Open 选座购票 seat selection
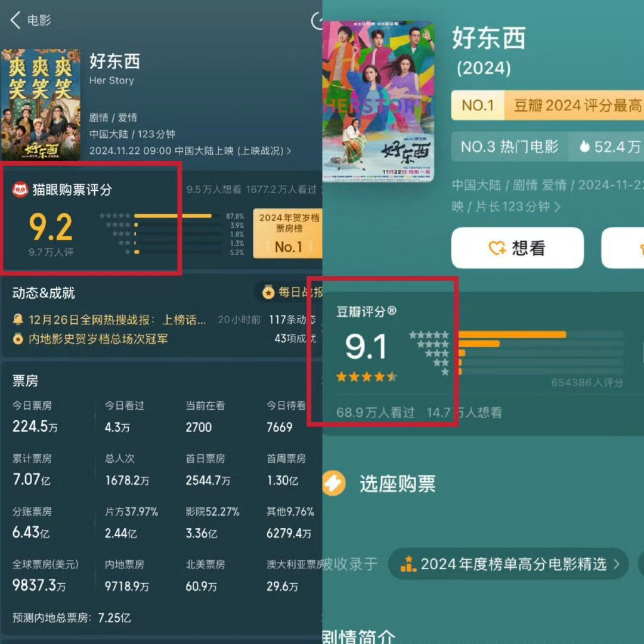 click(398, 484)
